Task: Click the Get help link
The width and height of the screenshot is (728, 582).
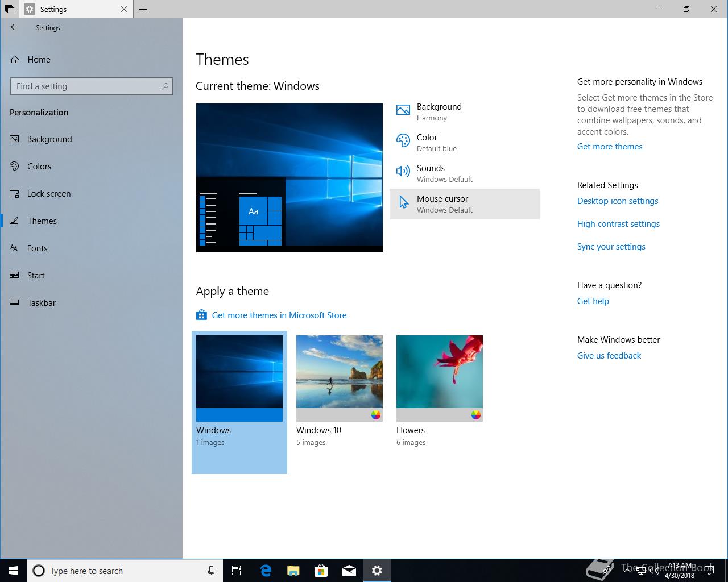Action: tap(593, 301)
